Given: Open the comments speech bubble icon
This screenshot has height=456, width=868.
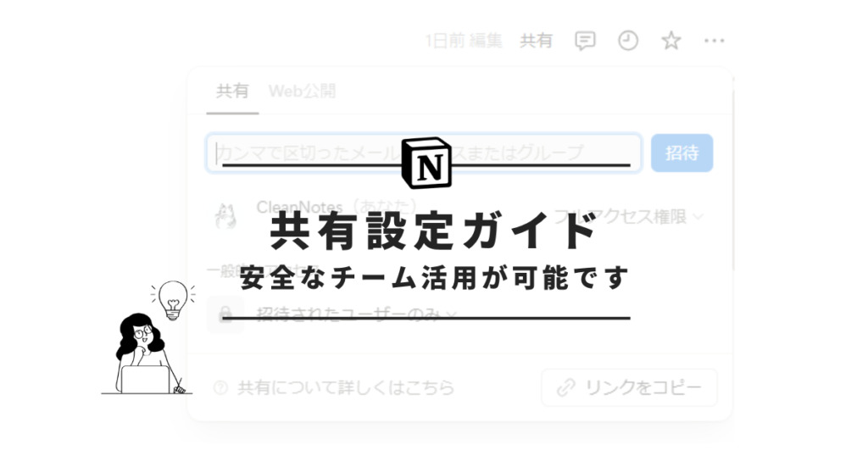Looking at the screenshot, I should tap(585, 41).
